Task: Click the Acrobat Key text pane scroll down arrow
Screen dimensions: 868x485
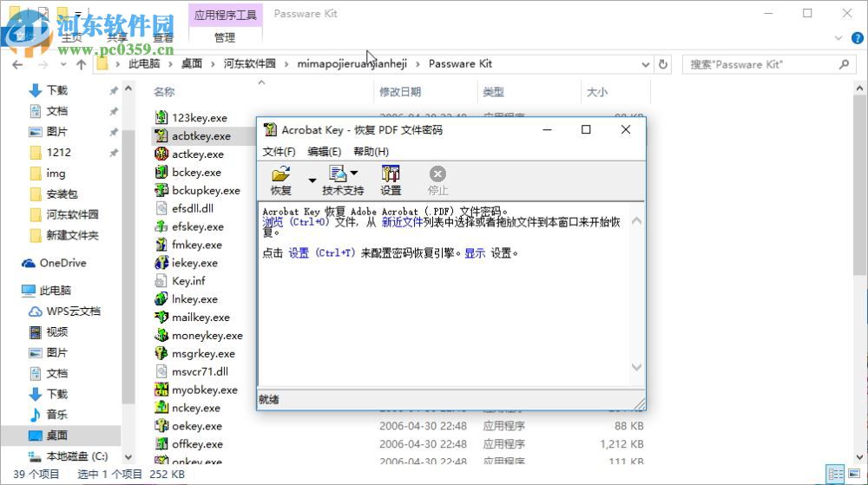Action: tap(636, 367)
